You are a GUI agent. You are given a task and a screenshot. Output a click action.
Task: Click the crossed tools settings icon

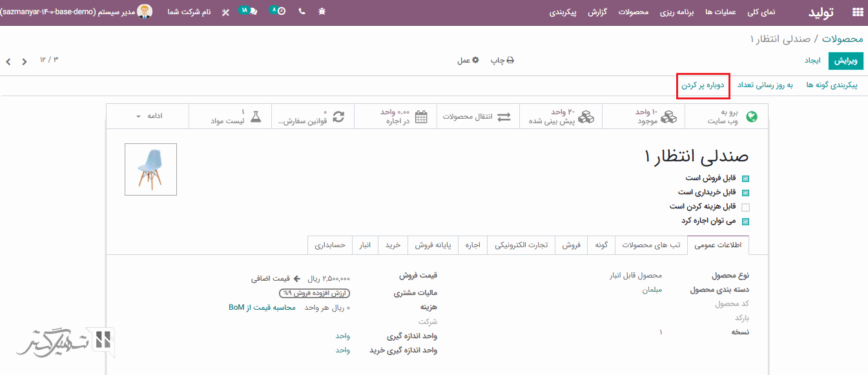(x=225, y=12)
